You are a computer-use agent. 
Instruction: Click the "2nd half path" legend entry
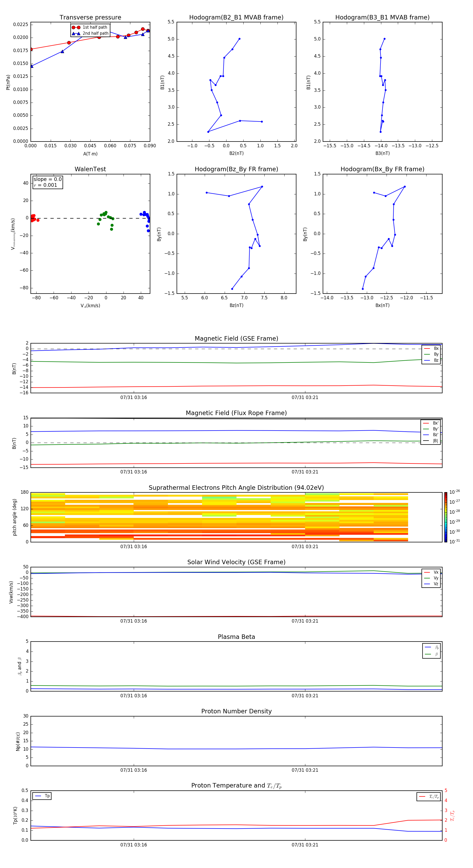(90, 33)
